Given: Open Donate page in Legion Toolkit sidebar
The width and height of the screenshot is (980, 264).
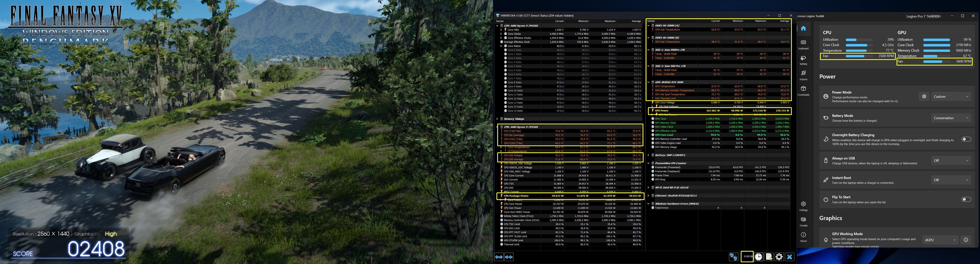Looking at the screenshot, I should pos(803,222).
